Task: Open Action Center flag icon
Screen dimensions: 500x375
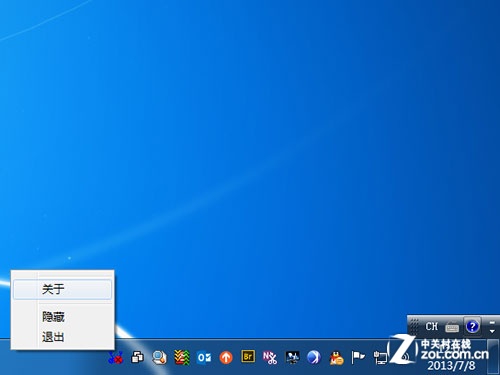Action: [x=358, y=358]
